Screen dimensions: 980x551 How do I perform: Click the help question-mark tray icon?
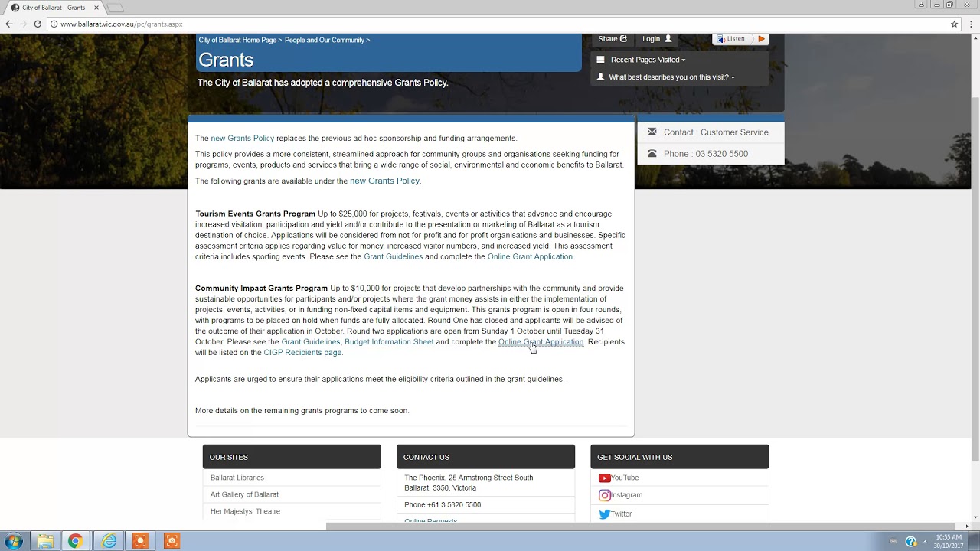910,542
